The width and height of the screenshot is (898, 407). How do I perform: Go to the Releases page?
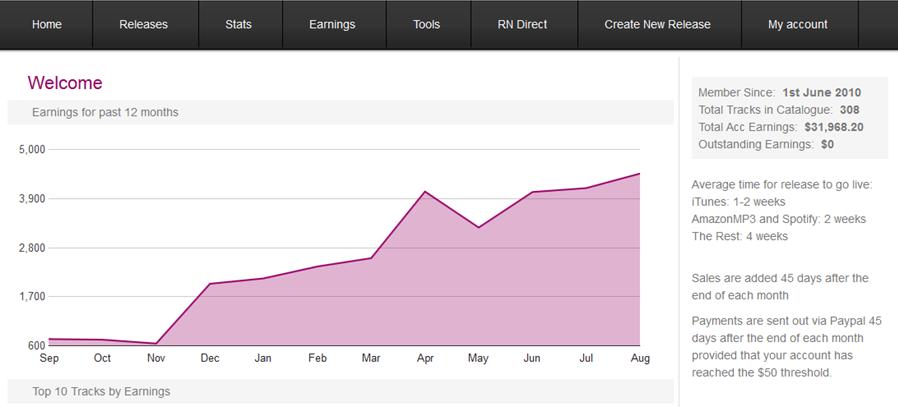pyautogui.click(x=143, y=24)
